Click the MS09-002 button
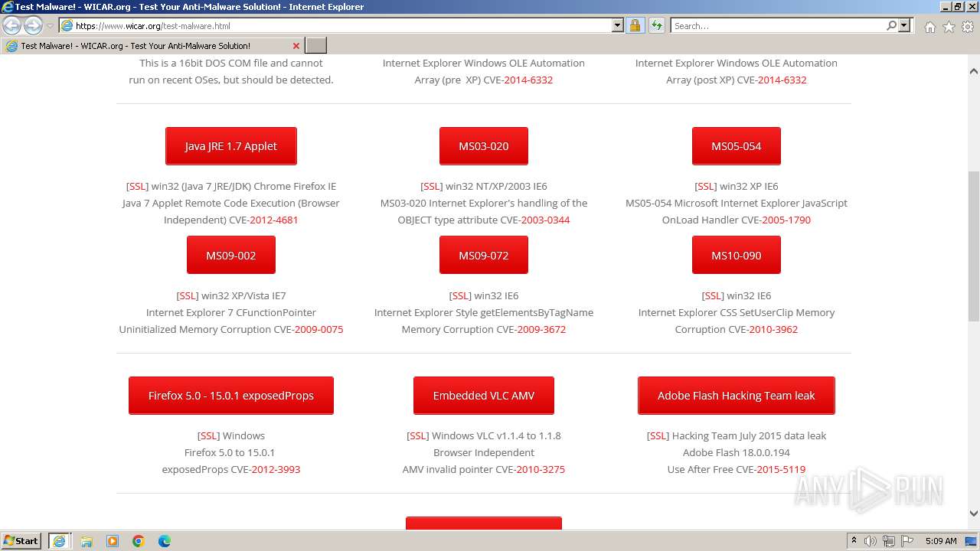 pyautogui.click(x=231, y=256)
